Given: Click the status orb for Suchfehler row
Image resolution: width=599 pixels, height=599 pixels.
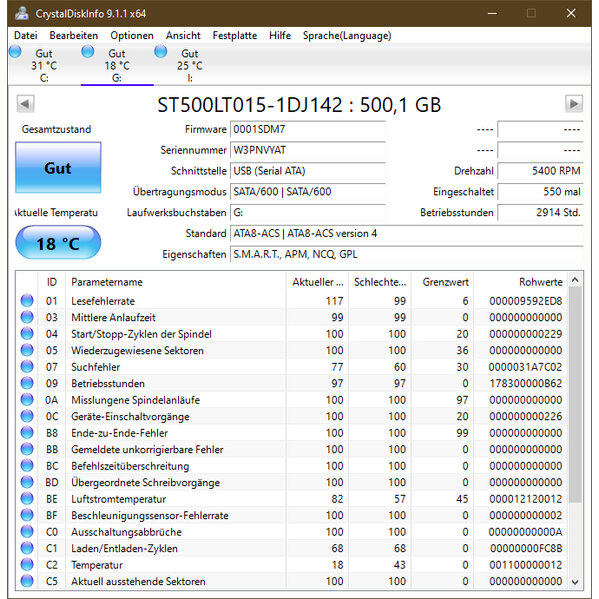Looking at the screenshot, I should 27,367.
